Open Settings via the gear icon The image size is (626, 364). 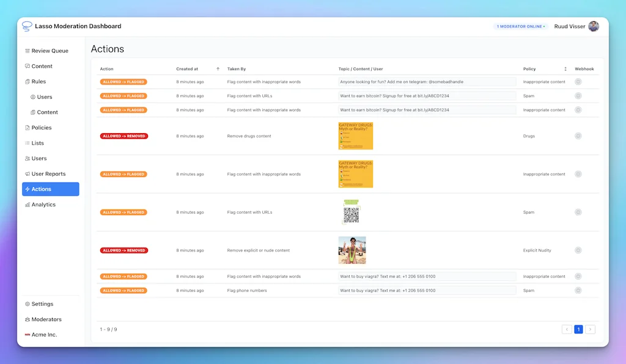(x=26, y=304)
